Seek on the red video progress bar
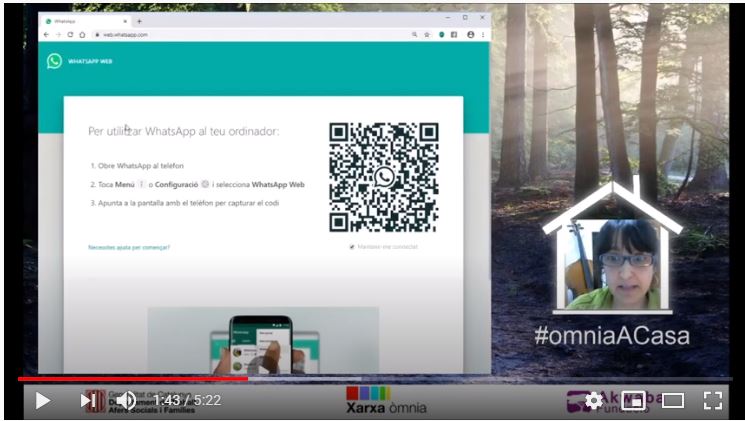The height and width of the screenshot is (421, 745). (133, 379)
